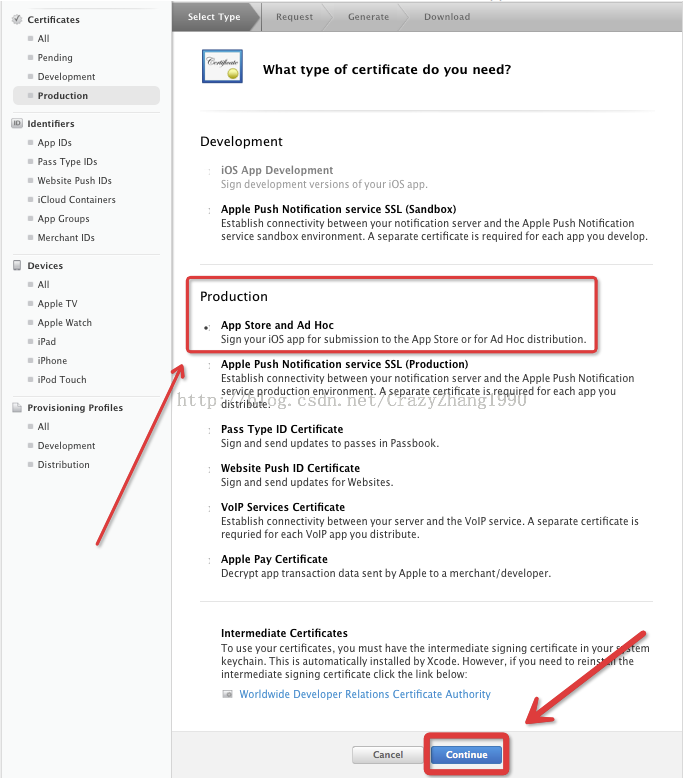
Task: Open All under Devices
Action: click(44, 284)
